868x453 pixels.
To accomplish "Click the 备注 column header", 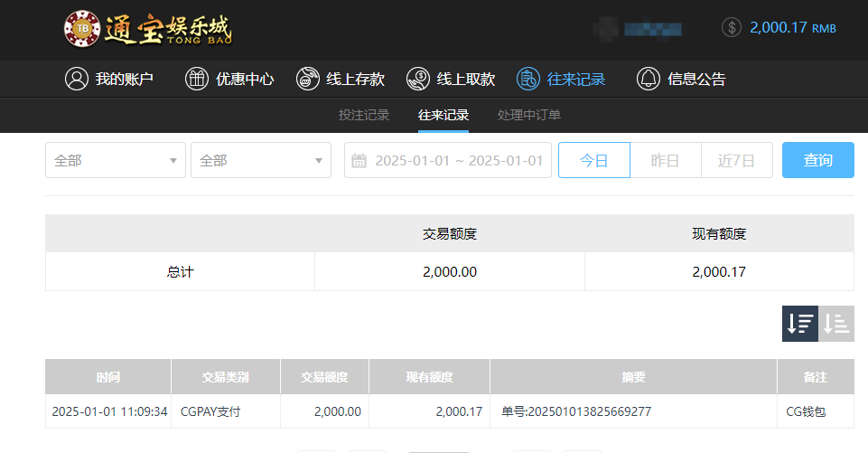I will coord(816,377).
